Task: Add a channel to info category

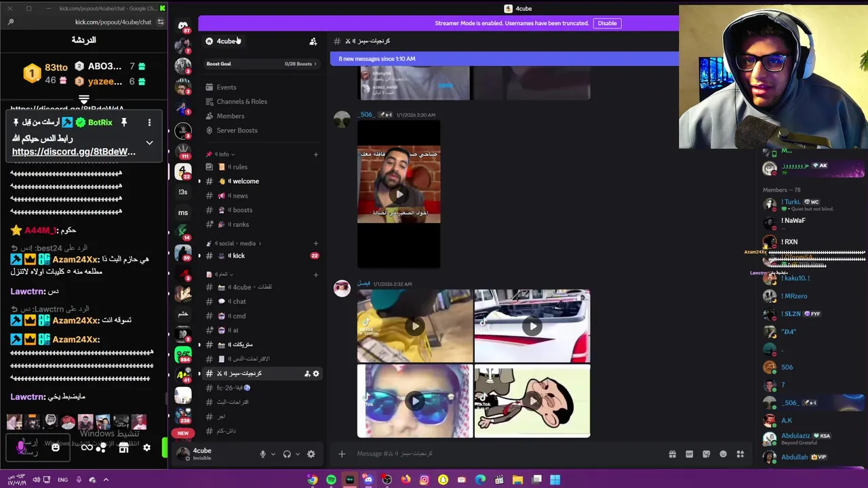Action: click(315, 155)
